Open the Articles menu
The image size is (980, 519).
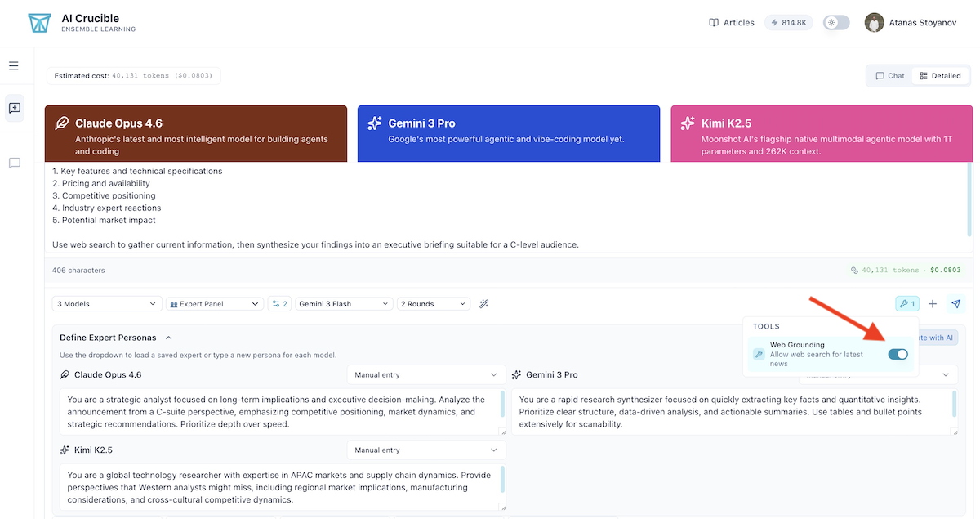[x=731, y=22]
